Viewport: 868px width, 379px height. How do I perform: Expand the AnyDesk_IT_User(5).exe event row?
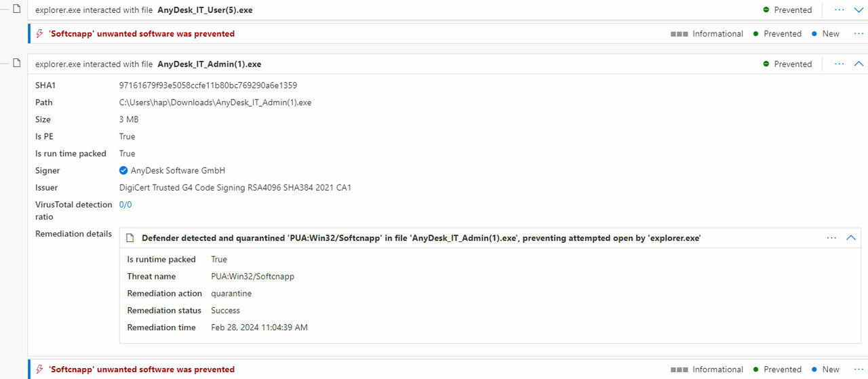(x=859, y=10)
